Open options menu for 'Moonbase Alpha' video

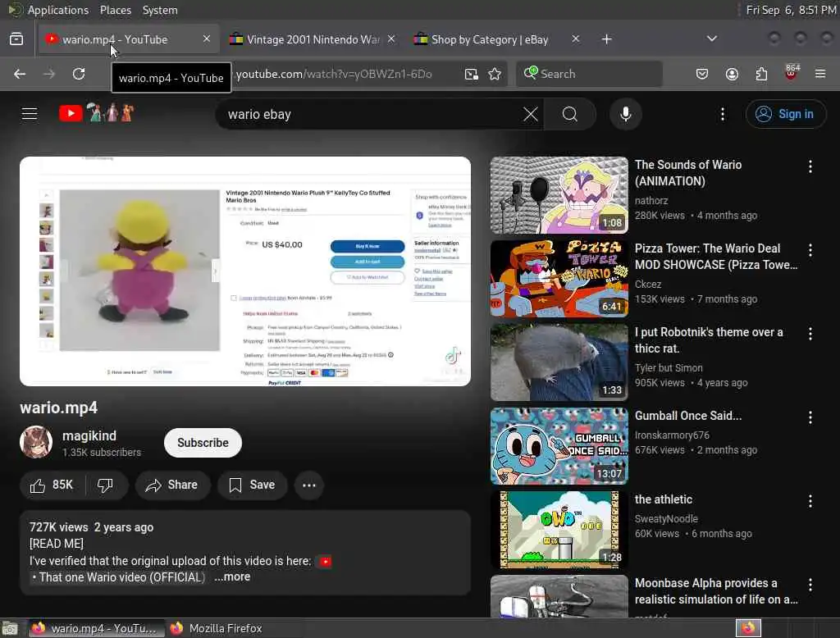(810, 585)
